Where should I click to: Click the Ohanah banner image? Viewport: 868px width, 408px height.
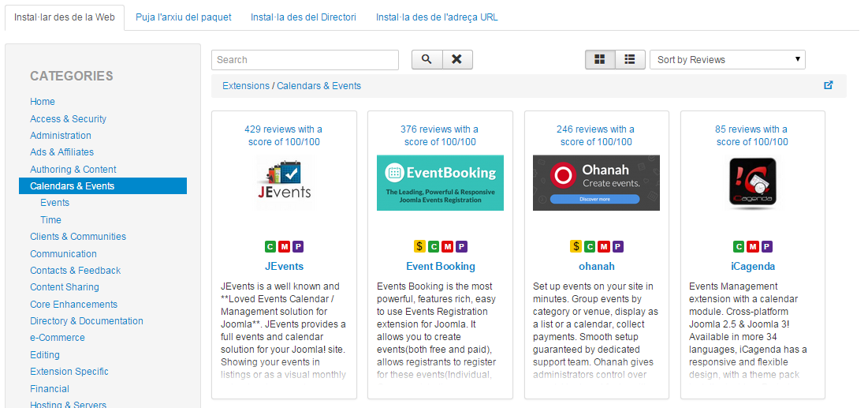596,182
